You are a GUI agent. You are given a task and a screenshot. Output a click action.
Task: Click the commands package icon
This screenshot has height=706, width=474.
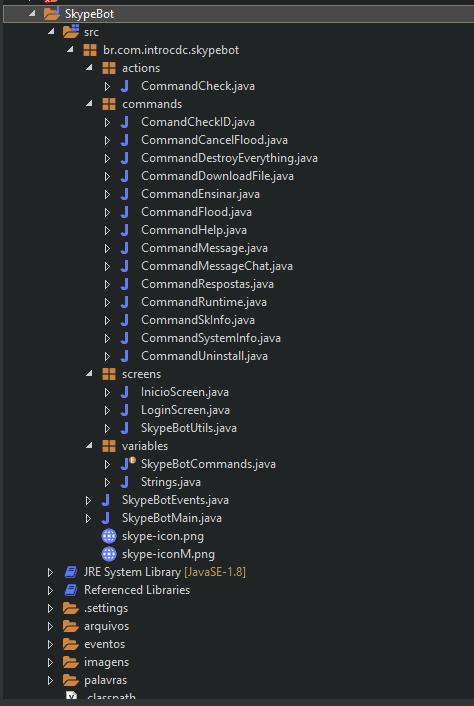point(109,104)
